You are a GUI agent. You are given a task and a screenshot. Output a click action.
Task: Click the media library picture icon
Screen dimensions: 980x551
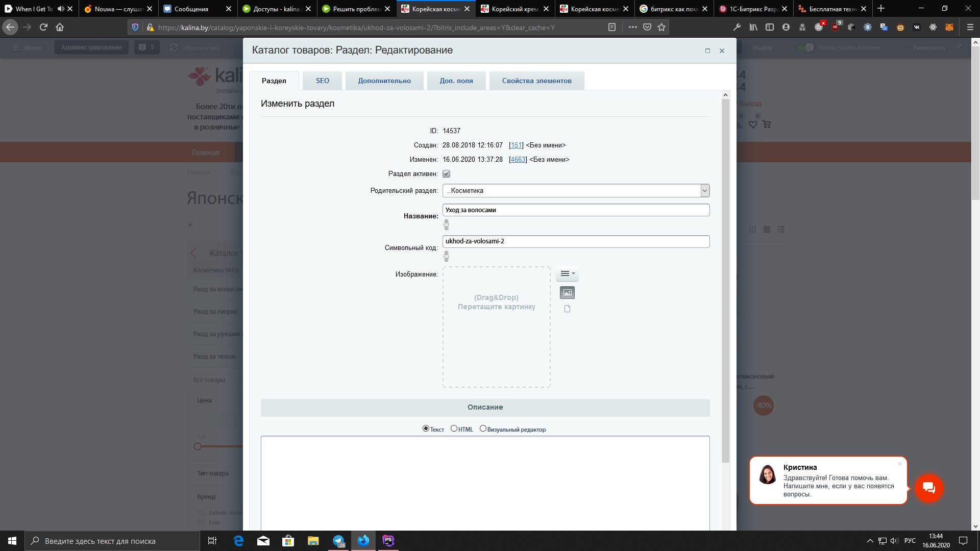point(567,292)
